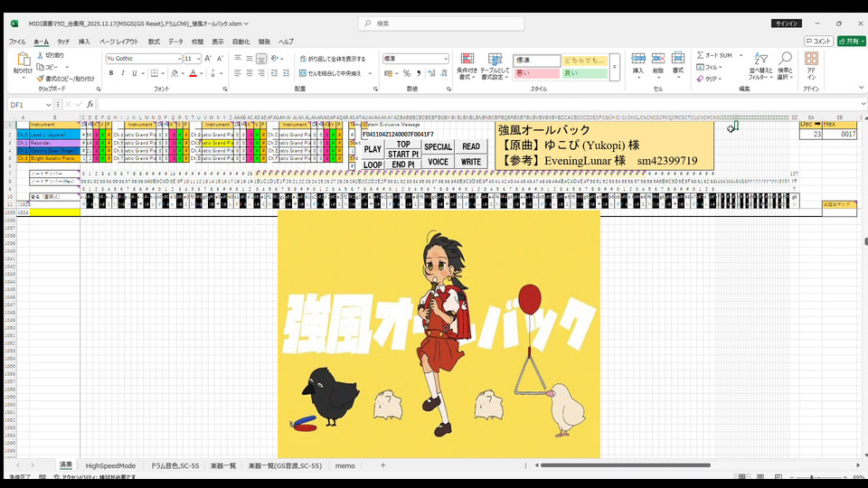Click the Format as Table (テーブルとして書式設定) icon
This screenshot has height=488, width=868.
pos(495,60)
